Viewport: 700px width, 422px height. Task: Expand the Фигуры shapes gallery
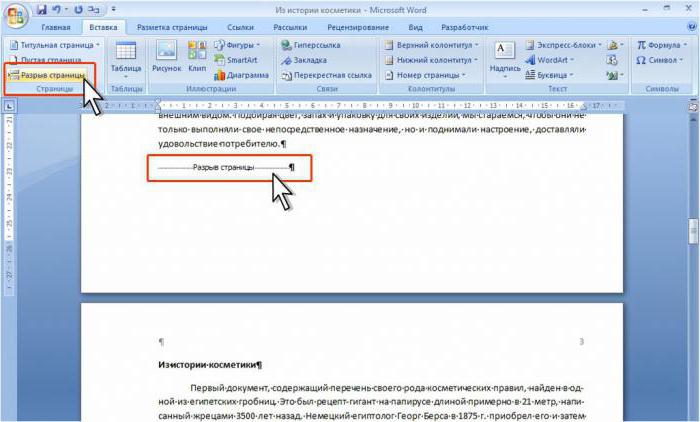(237, 45)
